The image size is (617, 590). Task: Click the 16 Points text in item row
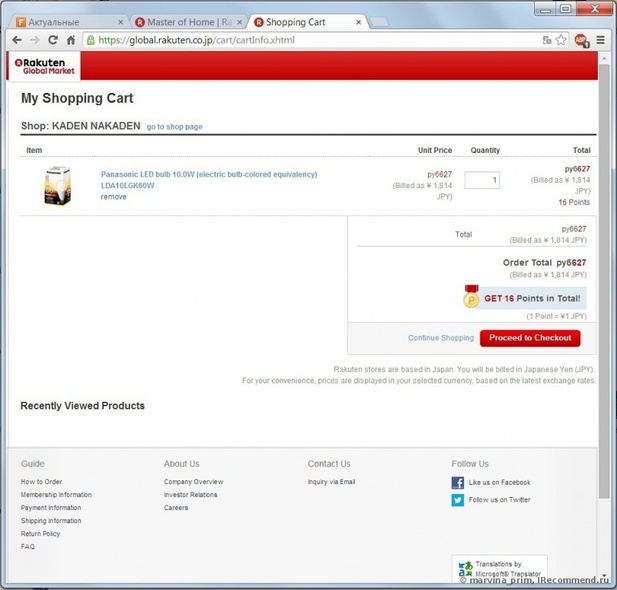(x=574, y=202)
